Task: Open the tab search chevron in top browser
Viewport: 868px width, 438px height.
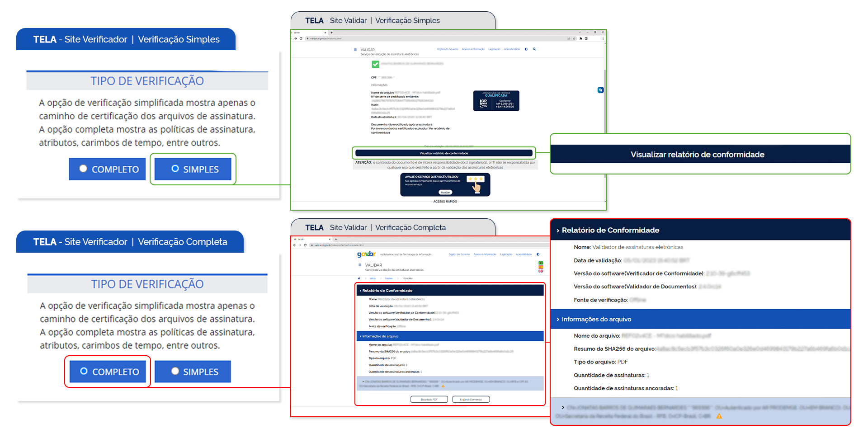Action: point(580,32)
